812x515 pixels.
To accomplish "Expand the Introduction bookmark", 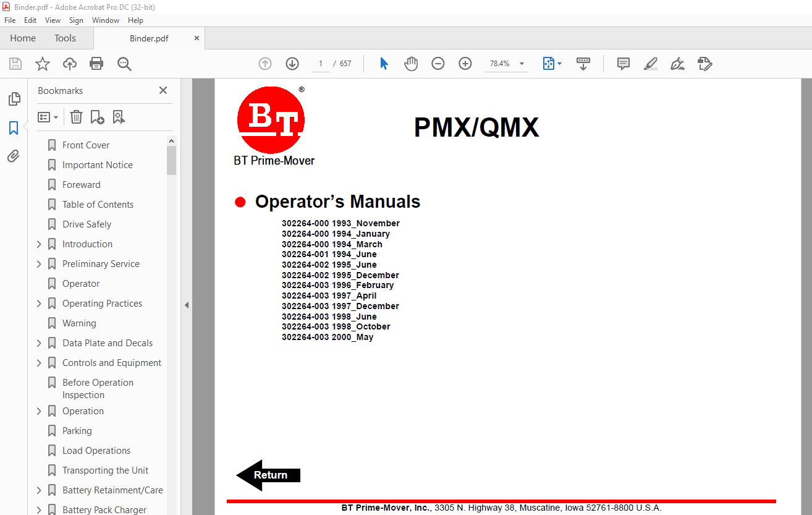I will [x=39, y=244].
